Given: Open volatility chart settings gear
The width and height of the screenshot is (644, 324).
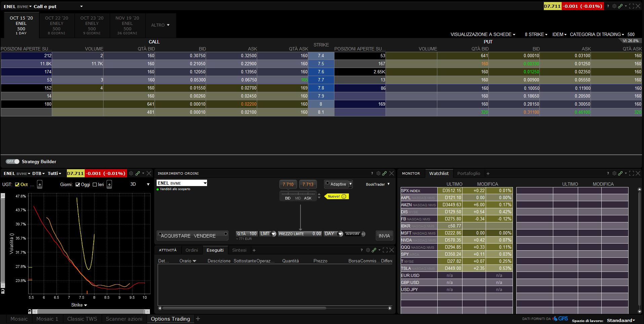Looking at the screenshot, I should click(x=131, y=173).
